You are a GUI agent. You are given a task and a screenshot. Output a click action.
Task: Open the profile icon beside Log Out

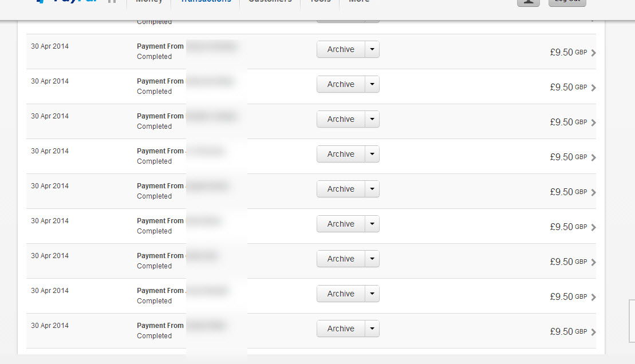[x=528, y=2]
